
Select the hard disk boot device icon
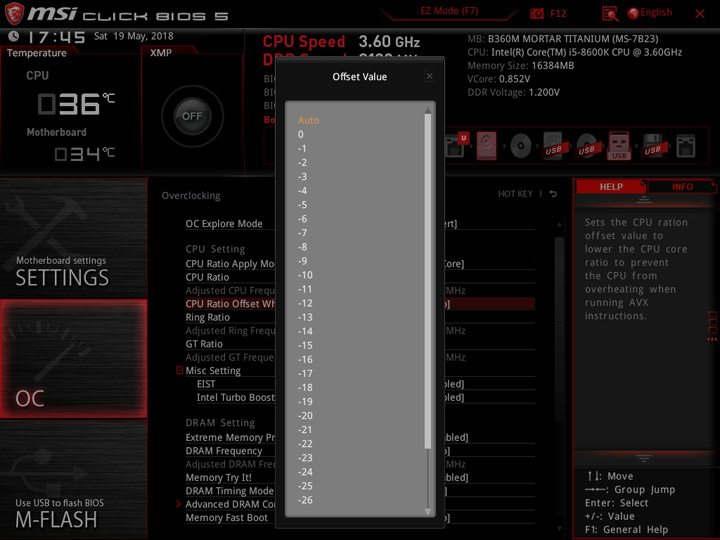click(x=486, y=146)
